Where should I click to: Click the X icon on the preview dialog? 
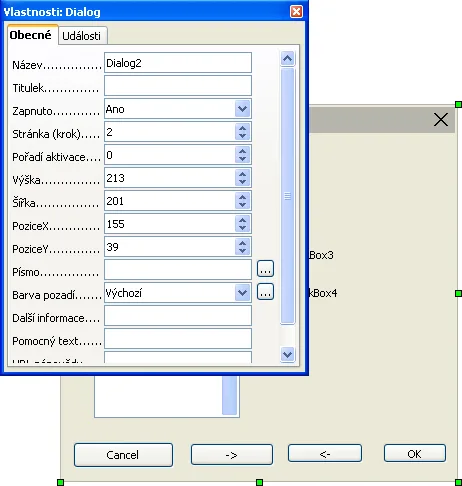[x=441, y=119]
